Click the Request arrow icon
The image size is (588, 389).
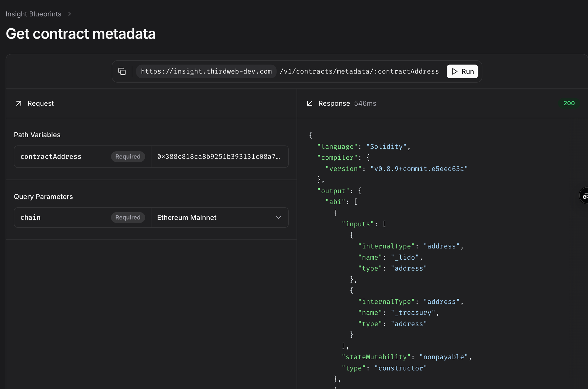19,103
